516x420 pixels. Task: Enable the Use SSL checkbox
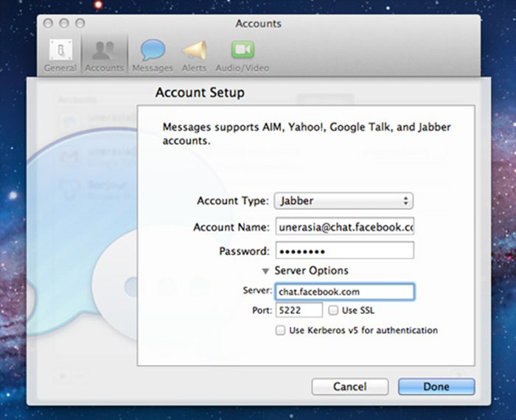coord(333,310)
